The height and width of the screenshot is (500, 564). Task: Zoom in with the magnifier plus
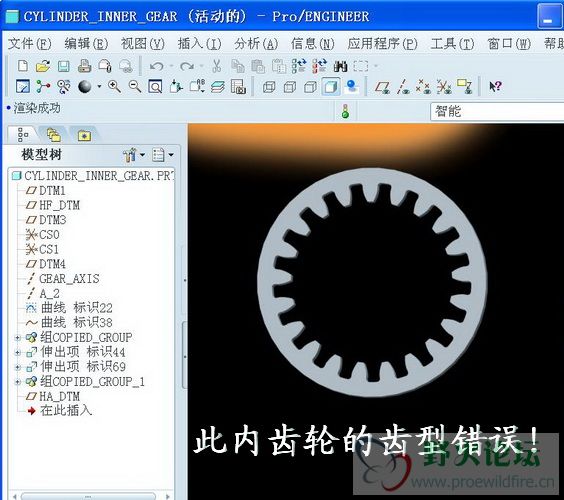tap(114, 87)
